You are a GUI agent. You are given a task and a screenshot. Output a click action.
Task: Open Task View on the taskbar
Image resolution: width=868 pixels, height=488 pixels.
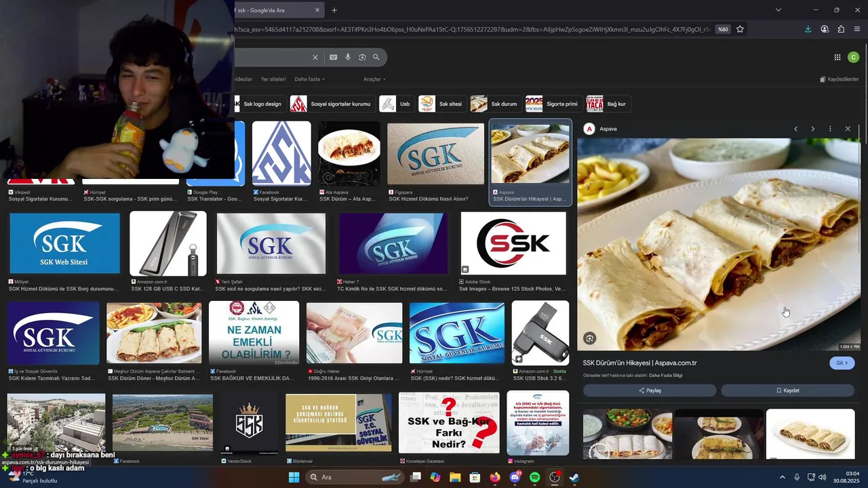tap(416, 477)
